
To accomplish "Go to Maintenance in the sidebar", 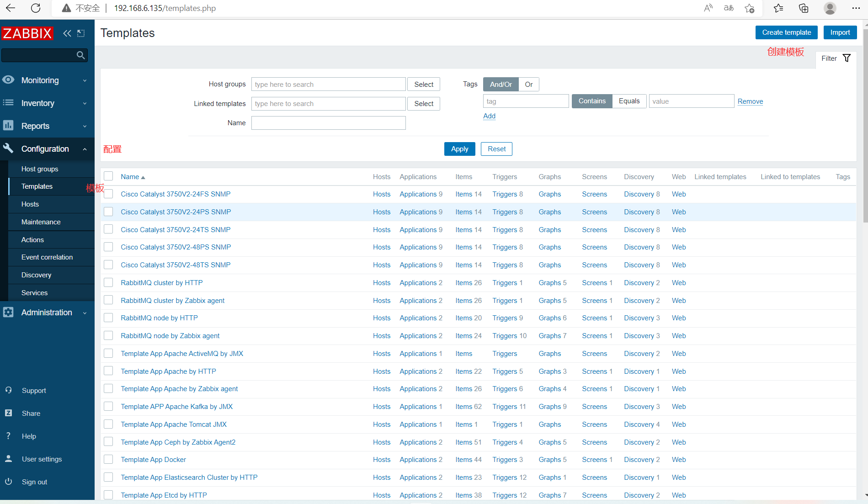I will click(41, 222).
